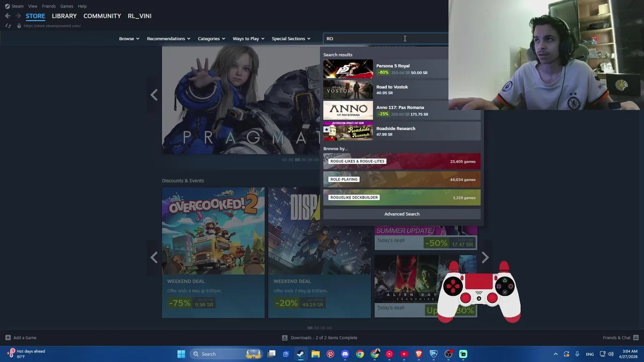Open Persona 5 Royal thumbnail image

point(348,69)
